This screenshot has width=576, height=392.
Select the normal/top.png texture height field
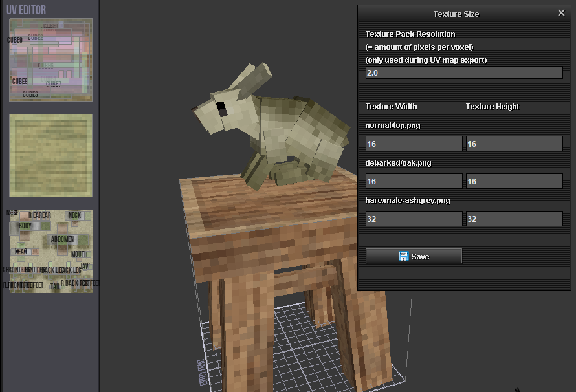point(514,144)
